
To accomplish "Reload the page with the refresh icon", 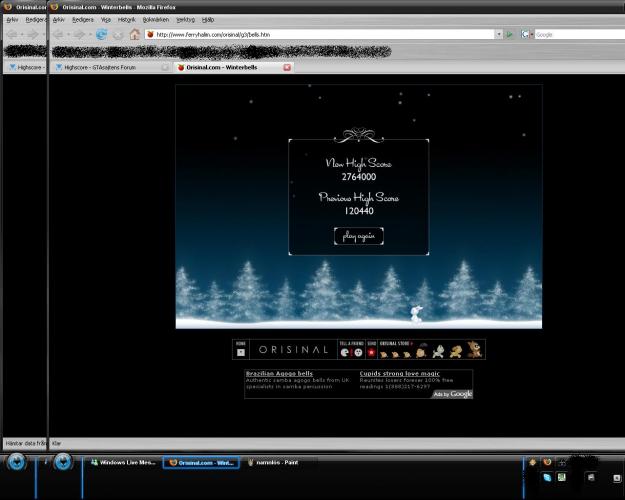I will tap(102, 34).
